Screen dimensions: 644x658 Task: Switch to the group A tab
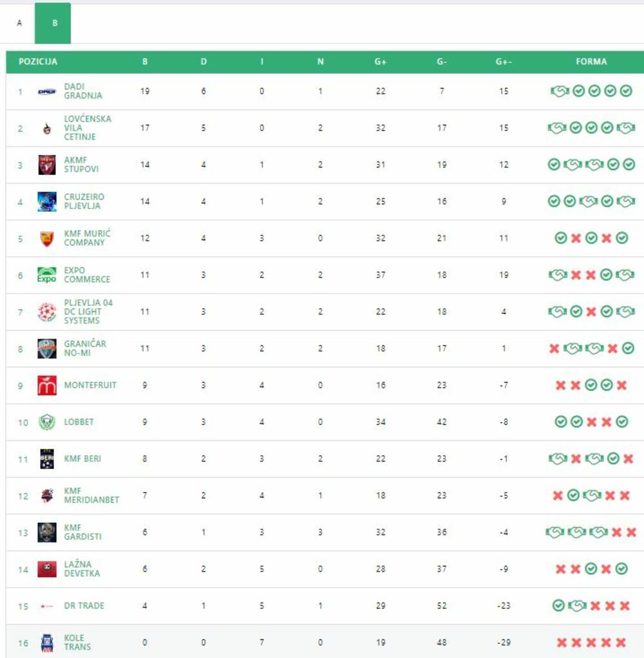click(19, 23)
